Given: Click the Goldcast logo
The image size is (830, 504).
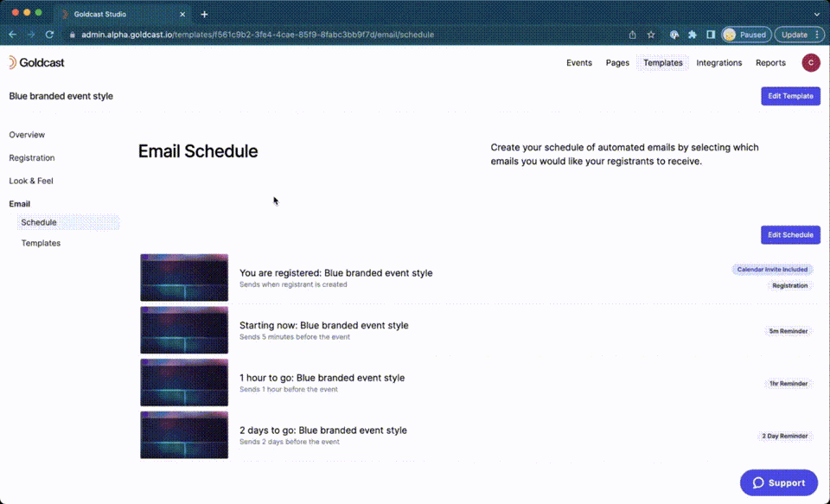Looking at the screenshot, I should click(36, 62).
